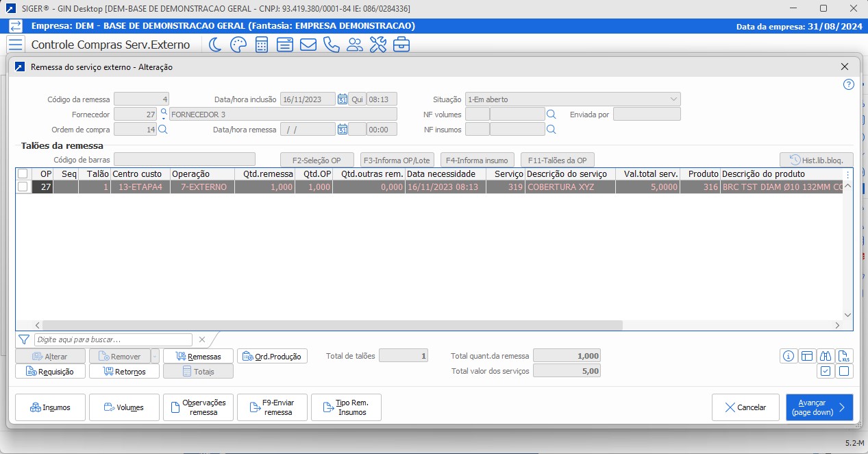Click the Requisição button
Viewport: 868px width, 454px height.
point(51,371)
